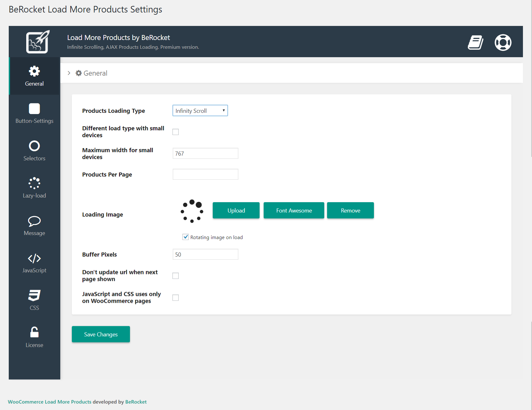This screenshot has width=532, height=410.
Task: Go to the CSS tab
Action: [34, 300]
